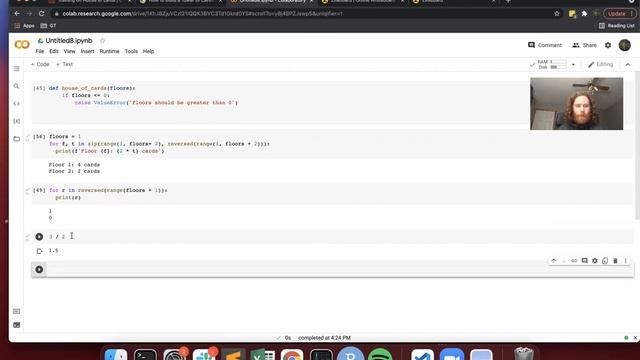Add a new Code cell
This screenshot has height=360, width=640.
40,64
